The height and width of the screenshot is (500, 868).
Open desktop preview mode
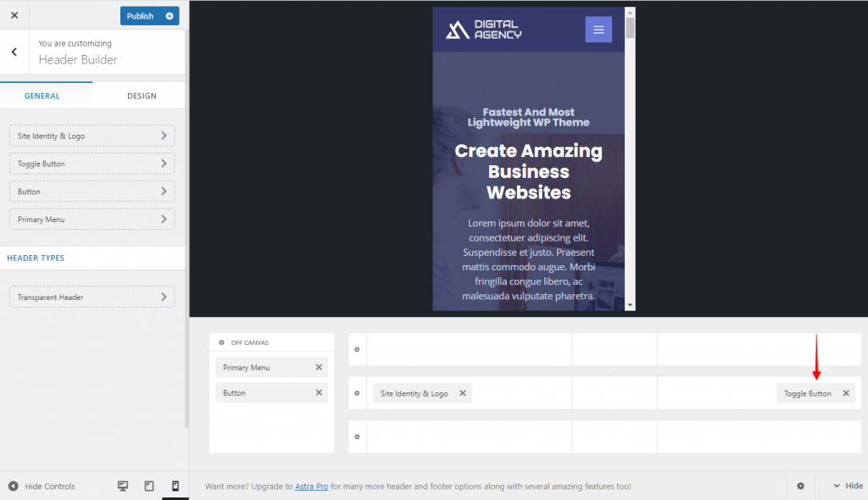123,486
